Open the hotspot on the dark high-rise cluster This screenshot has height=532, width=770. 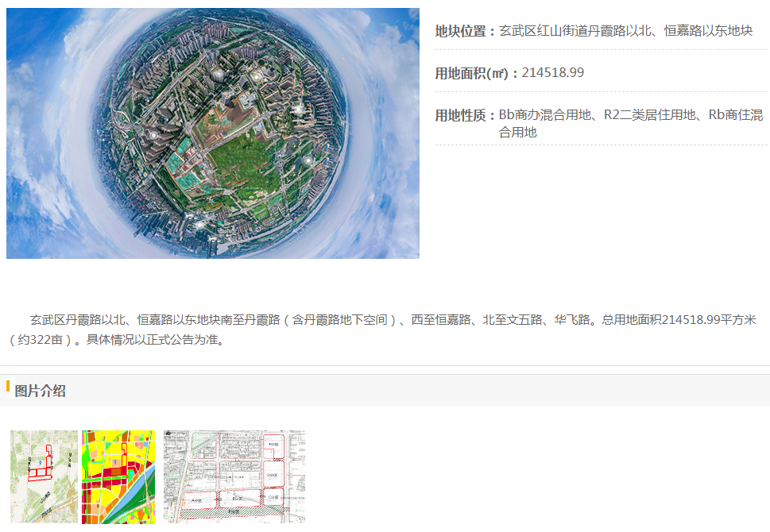[153, 135]
